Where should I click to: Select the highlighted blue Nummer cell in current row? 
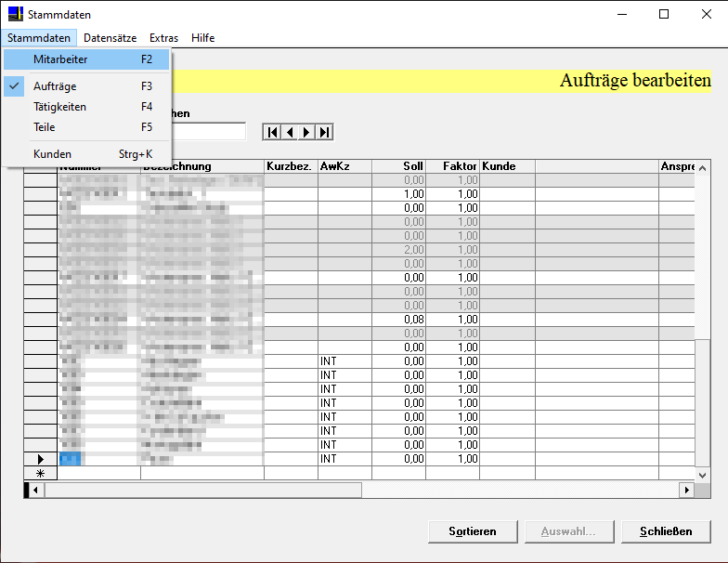pos(71,459)
